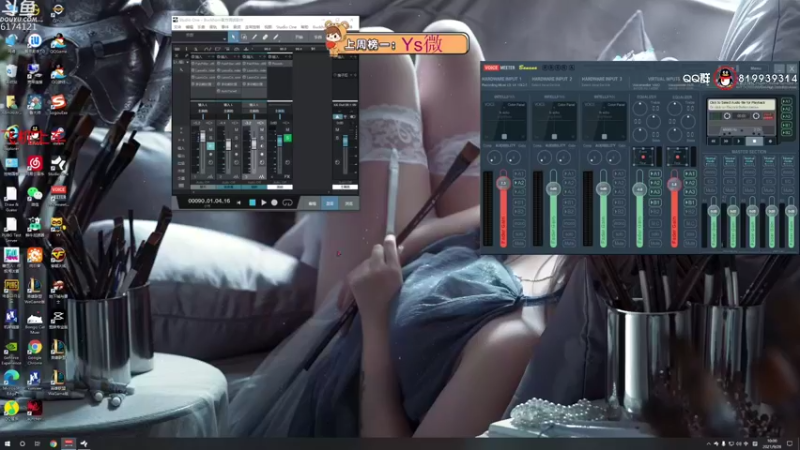Disable the green solo on fourth Studio One channel
The height and width of the screenshot is (450, 800).
point(288,137)
